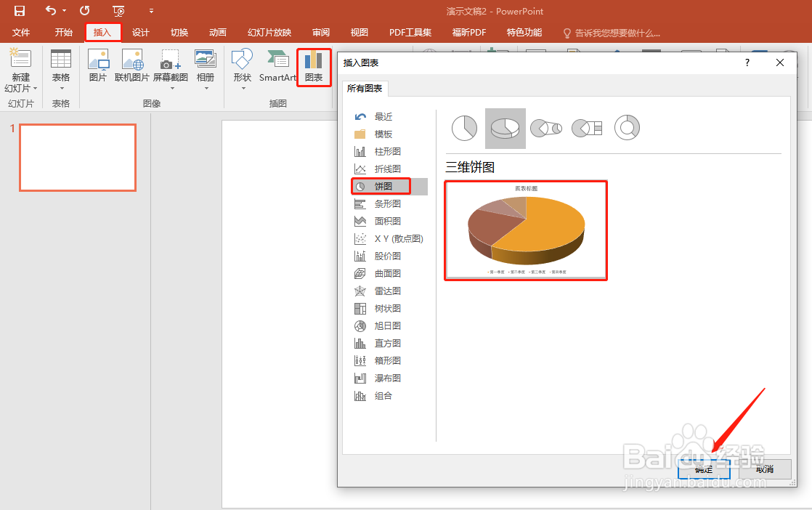
Task: Open Photo Album with the 相册 icon
Action: tap(206, 67)
